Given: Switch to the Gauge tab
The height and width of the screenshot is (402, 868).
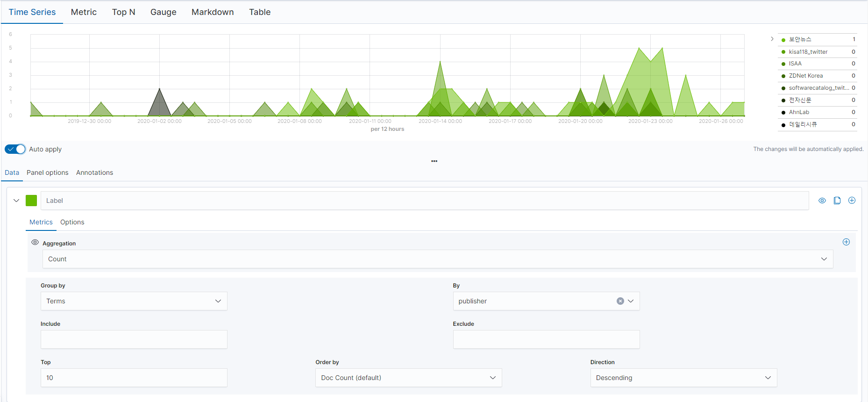Looking at the screenshot, I should (x=164, y=12).
